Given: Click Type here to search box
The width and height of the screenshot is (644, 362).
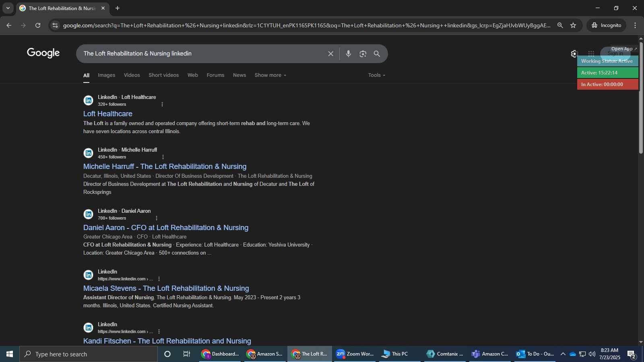Looking at the screenshot, I should click(x=89, y=354).
